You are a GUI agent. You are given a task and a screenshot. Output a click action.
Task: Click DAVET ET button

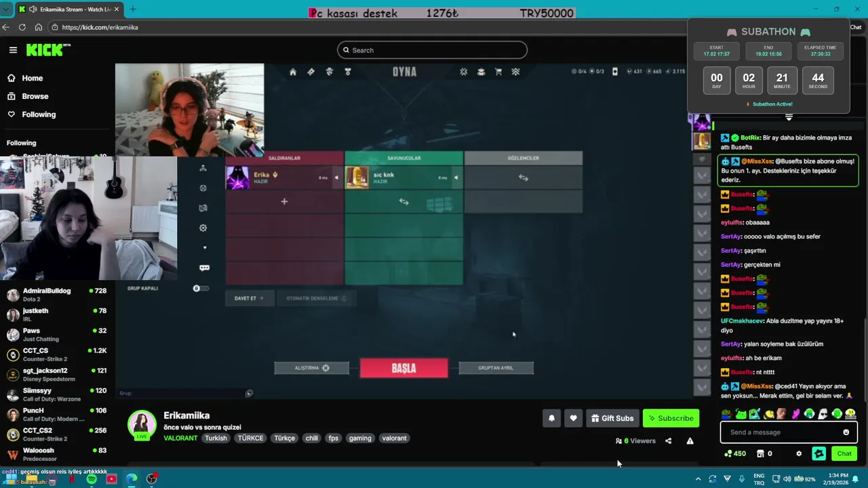click(249, 298)
